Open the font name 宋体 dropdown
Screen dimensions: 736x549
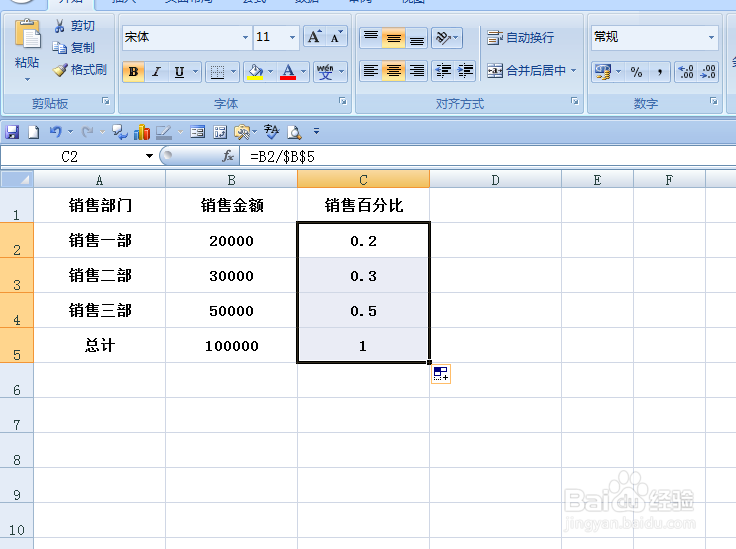[x=245, y=37]
